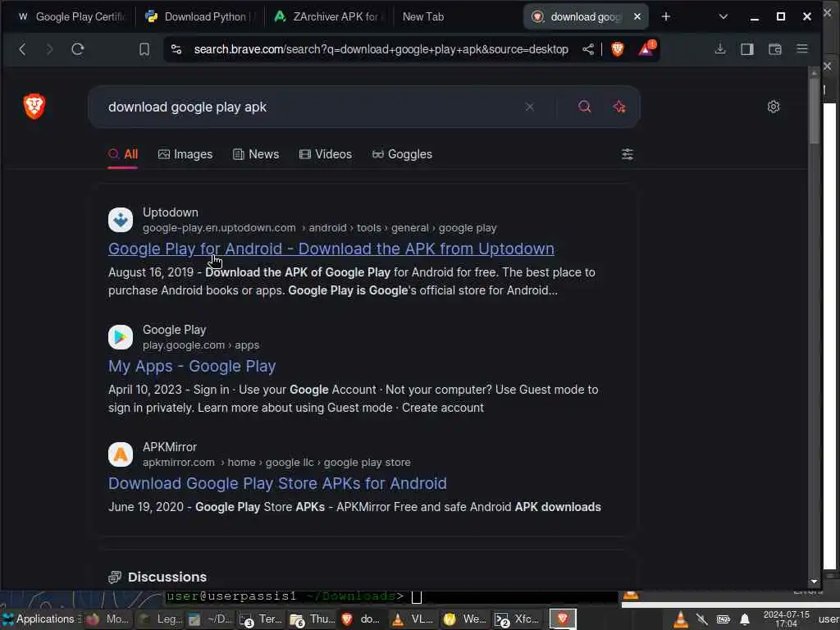Image resolution: width=840 pixels, height=630 pixels.
Task: Open the Brave main hamburger menu
Action: tap(802, 49)
